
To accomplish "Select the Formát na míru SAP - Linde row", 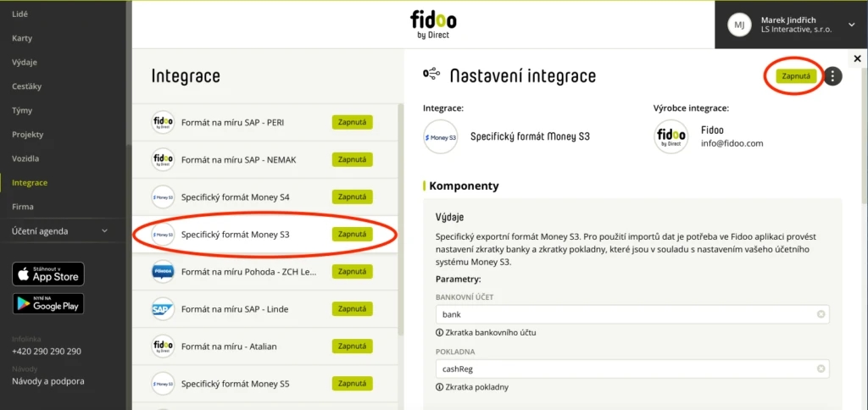I will 264,308.
